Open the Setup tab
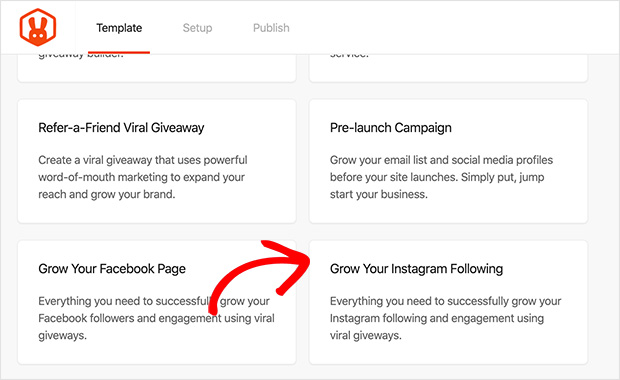 (197, 28)
